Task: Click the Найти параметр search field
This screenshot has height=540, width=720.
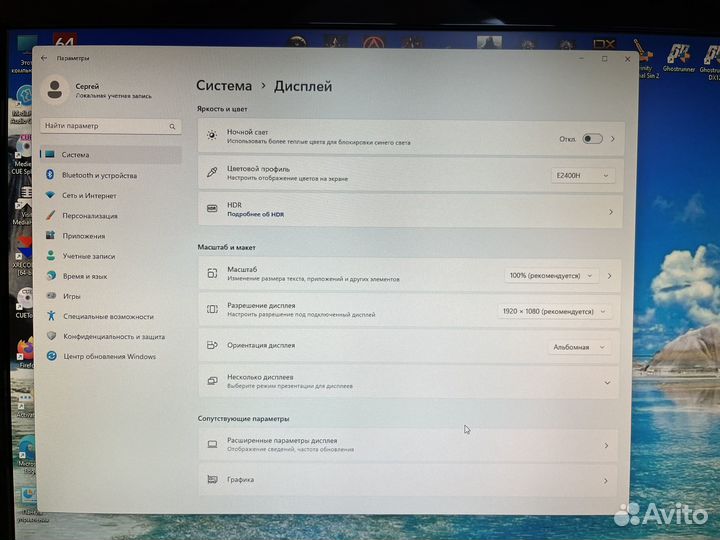Action: pos(111,126)
